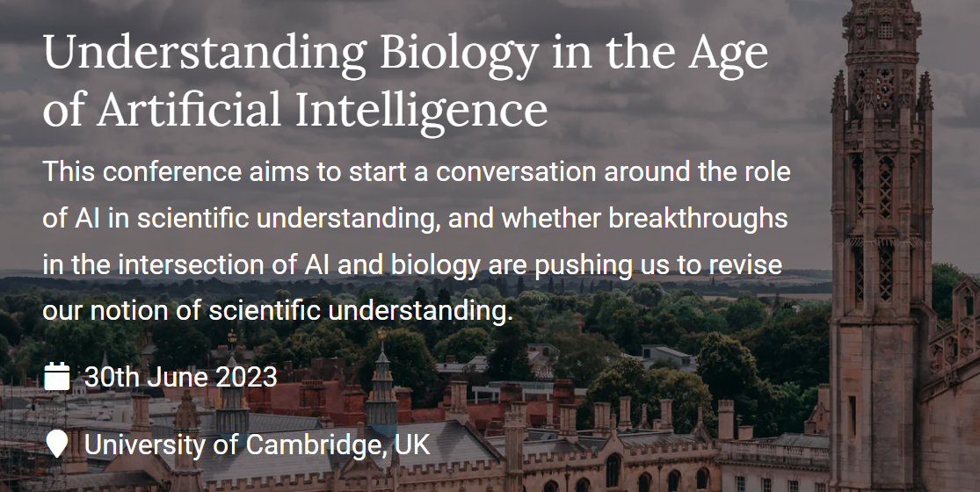Select the word "conversation" in the description

coord(516,171)
